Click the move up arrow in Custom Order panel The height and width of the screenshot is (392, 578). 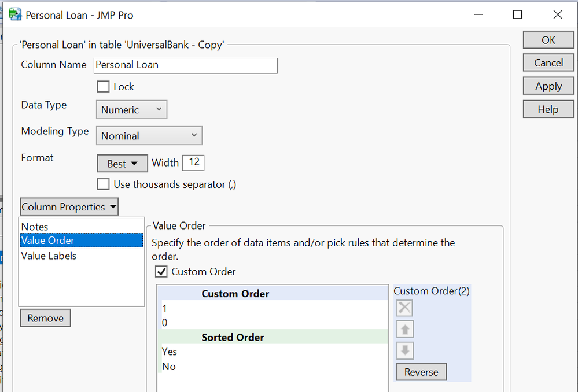coord(404,328)
